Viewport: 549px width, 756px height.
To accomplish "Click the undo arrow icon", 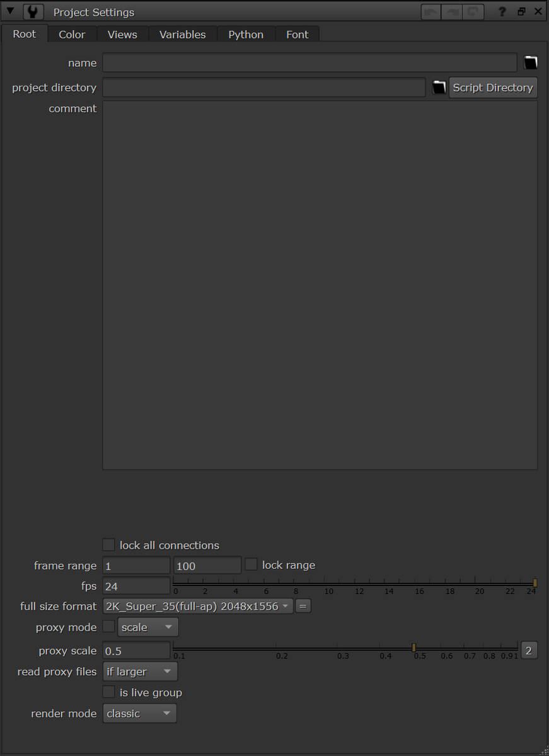I will 431,11.
